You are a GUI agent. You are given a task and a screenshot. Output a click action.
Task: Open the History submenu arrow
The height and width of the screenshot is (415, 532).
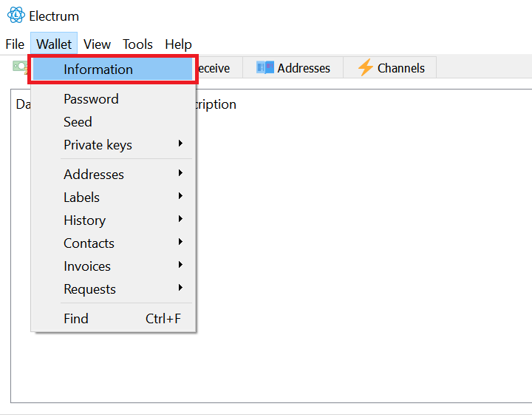tap(180, 220)
